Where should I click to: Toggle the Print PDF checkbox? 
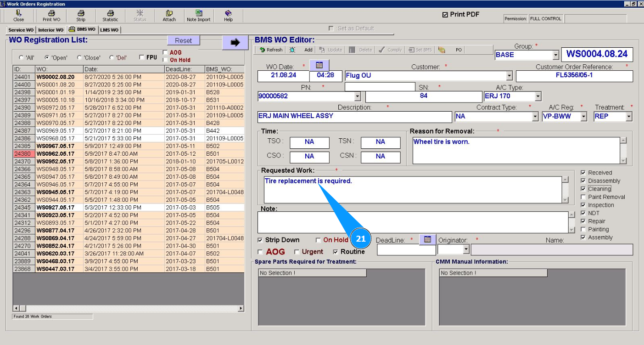[445, 15]
